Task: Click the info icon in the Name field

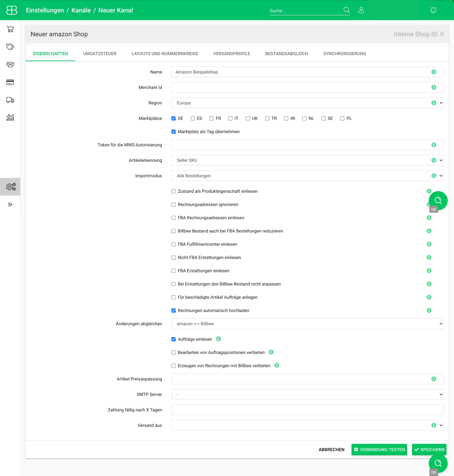Action: [x=434, y=72]
